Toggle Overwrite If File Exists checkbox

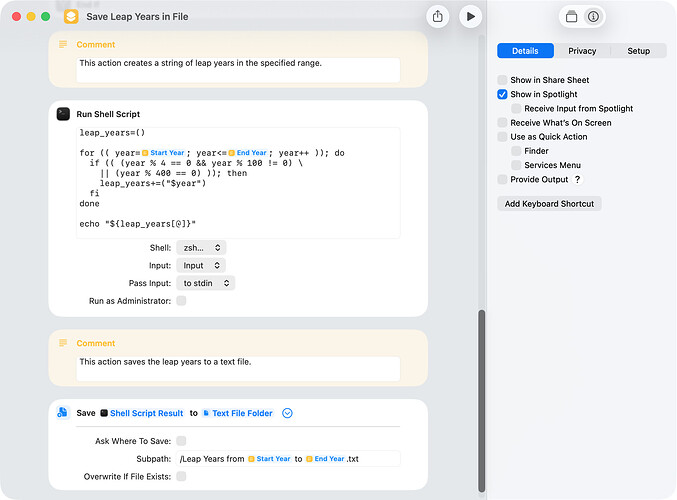tap(181, 476)
